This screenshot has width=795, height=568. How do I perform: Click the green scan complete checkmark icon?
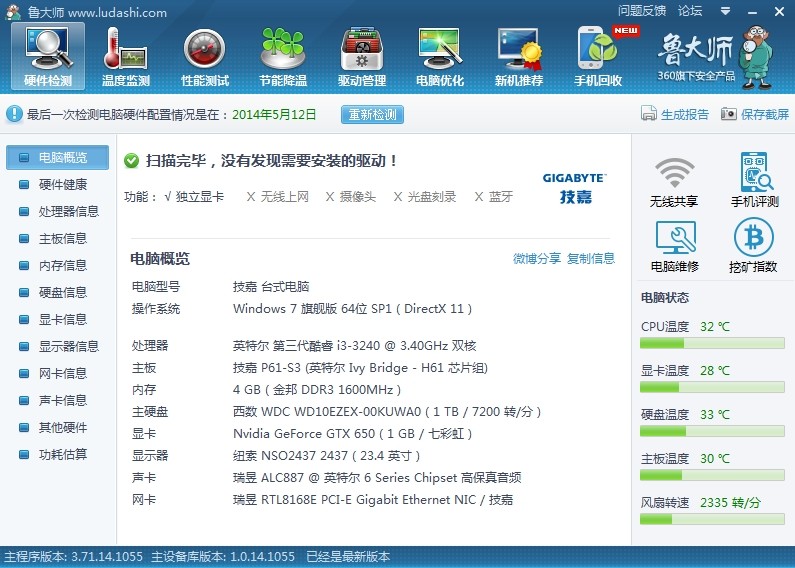pyautogui.click(x=131, y=161)
